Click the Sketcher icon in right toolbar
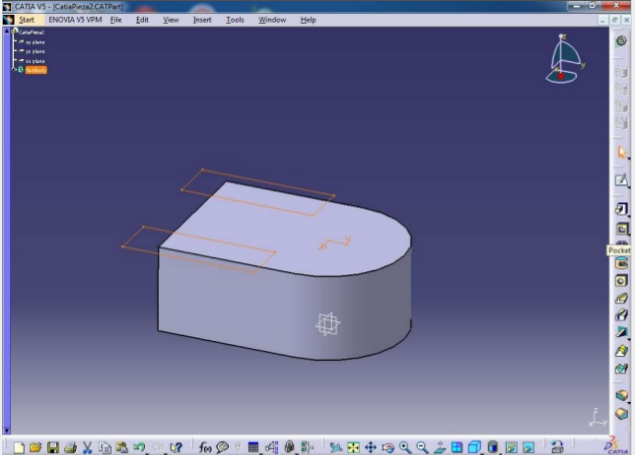The image size is (635, 455). [621, 180]
